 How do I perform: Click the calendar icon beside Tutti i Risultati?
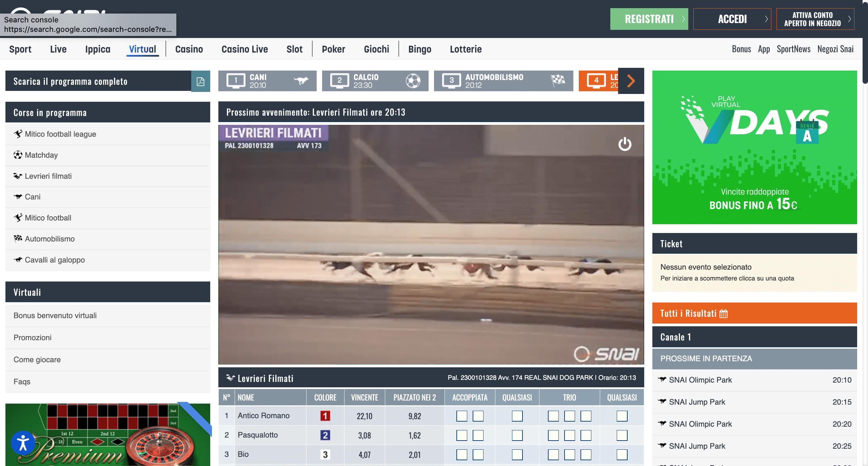(x=724, y=313)
